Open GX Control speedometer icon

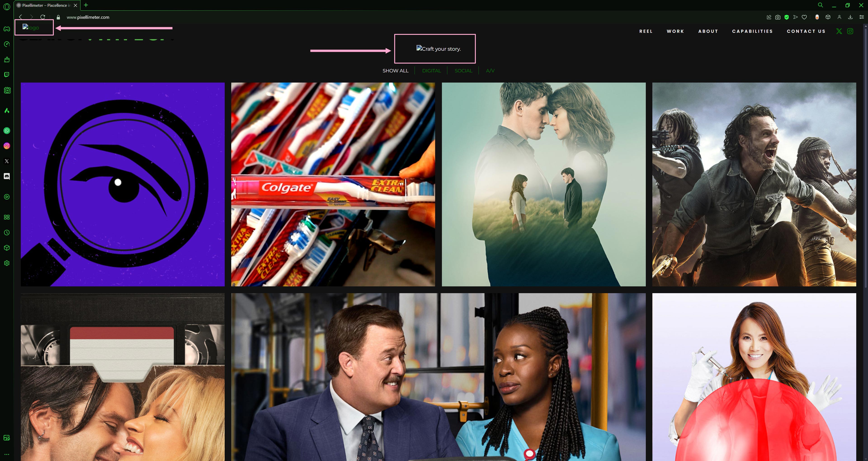[x=7, y=44]
